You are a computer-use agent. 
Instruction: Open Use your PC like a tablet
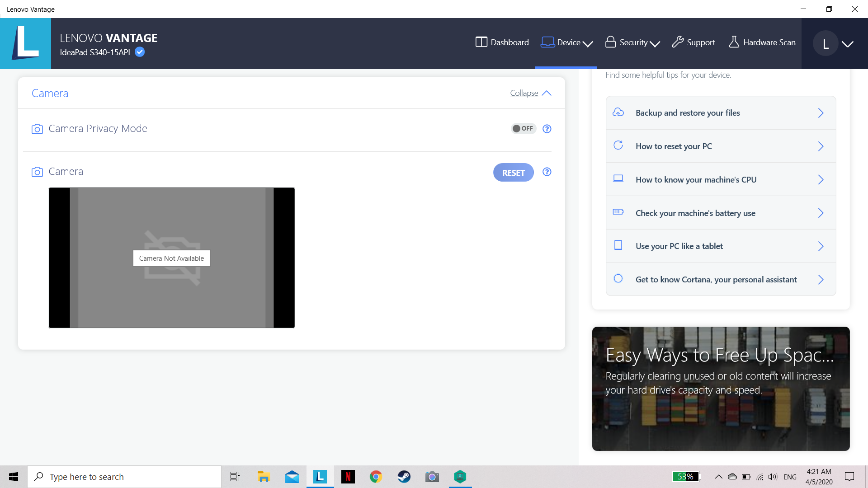pos(721,246)
